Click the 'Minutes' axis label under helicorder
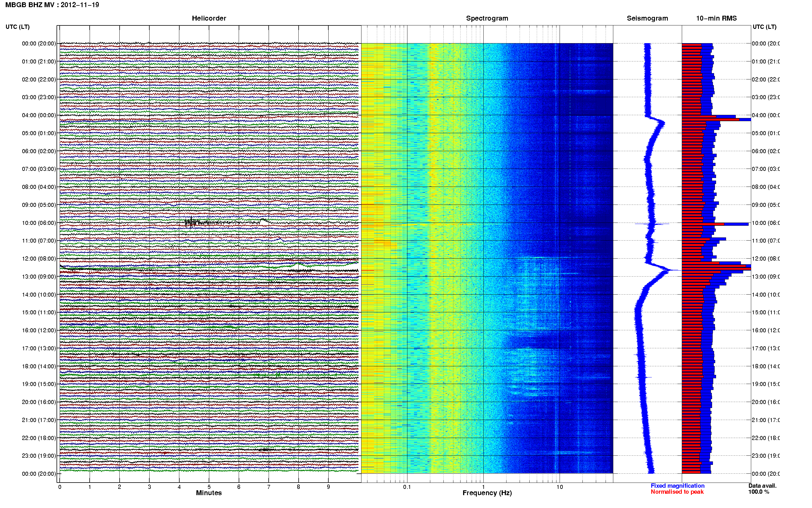Screen dimensions: 812x508 point(209,493)
